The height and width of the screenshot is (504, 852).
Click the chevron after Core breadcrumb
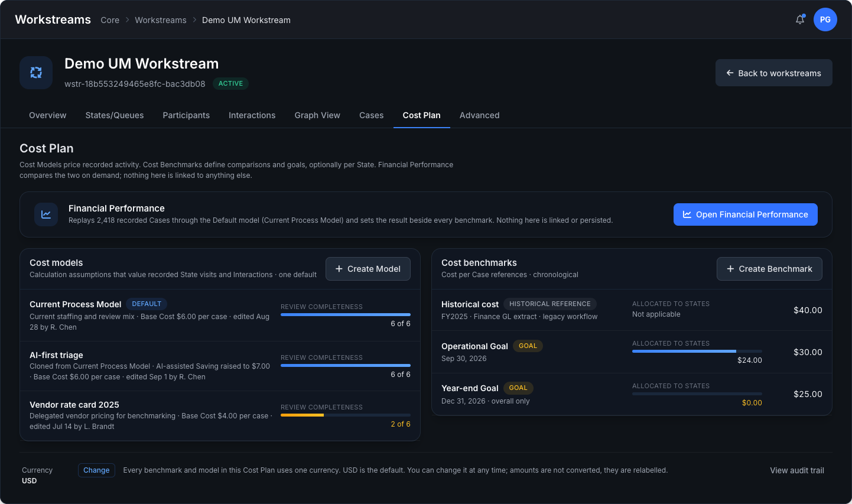(127, 20)
